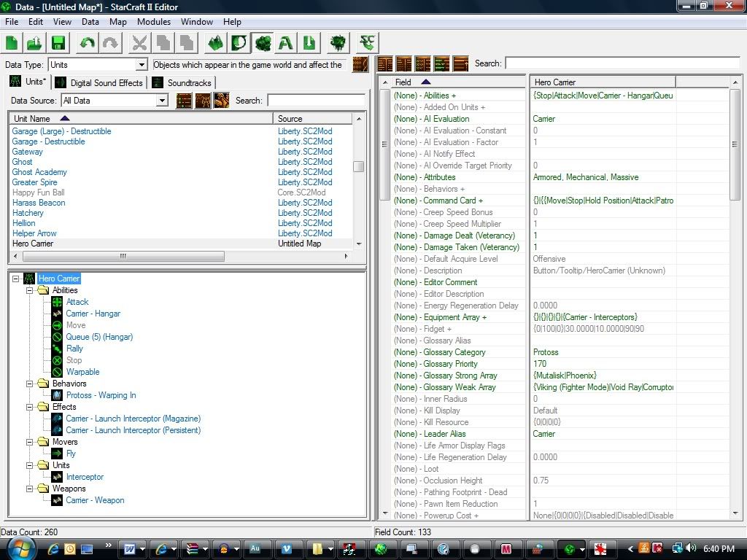This screenshot has height=560, width=747.
Task: Collapse the Effects folder
Action: point(29,407)
